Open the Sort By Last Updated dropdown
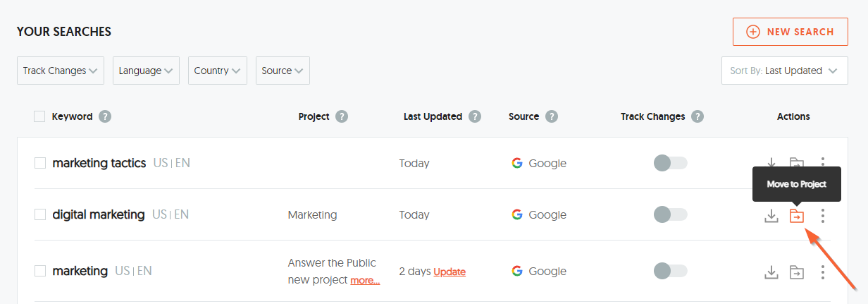 [785, 71]
